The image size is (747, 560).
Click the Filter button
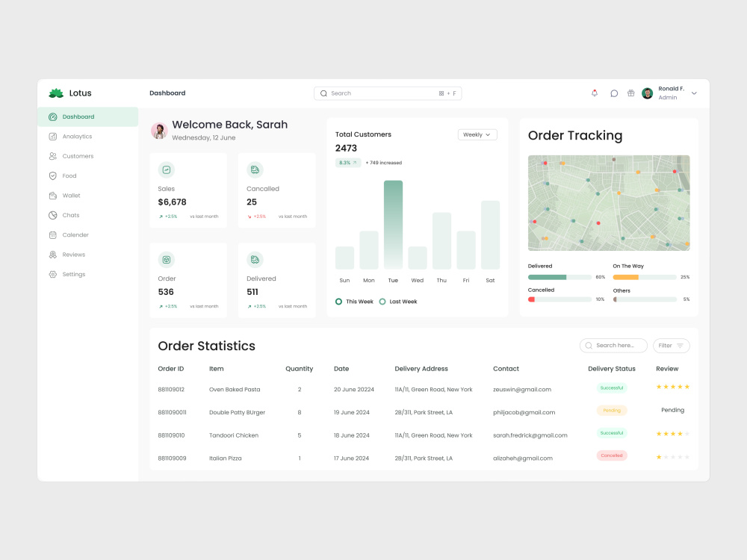coord(672,346)
